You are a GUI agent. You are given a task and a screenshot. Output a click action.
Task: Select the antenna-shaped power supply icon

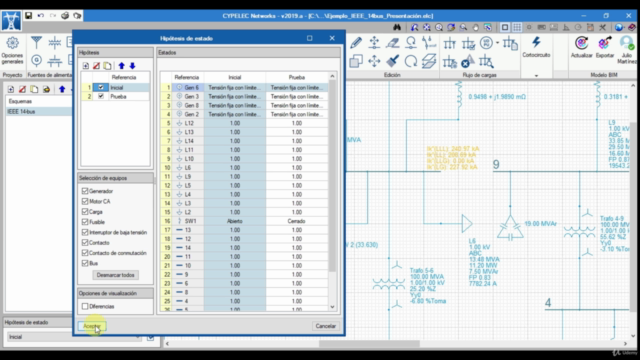[x=36, y=42]
